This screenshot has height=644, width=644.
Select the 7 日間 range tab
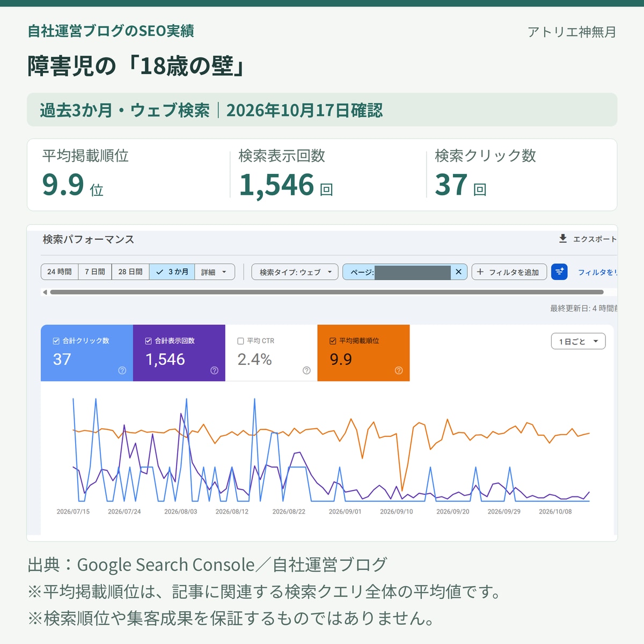tap(95, 272)
